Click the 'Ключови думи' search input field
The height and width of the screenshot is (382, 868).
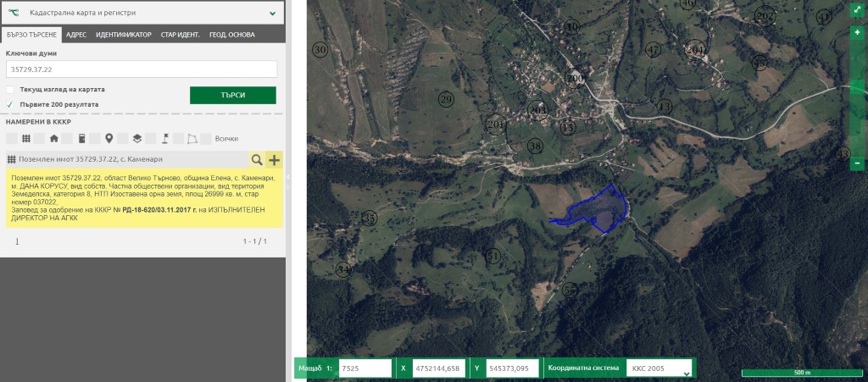click(142, 69)
